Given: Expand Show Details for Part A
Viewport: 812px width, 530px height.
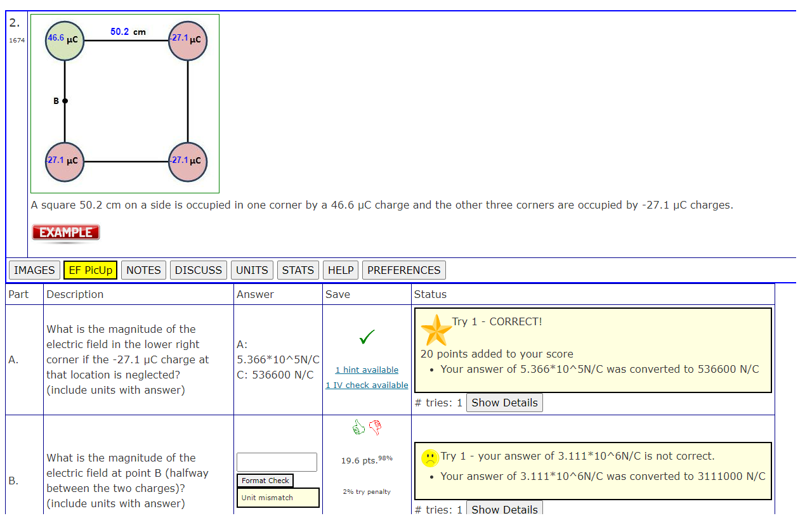Looking at the screenshot, I should [504, 402].
